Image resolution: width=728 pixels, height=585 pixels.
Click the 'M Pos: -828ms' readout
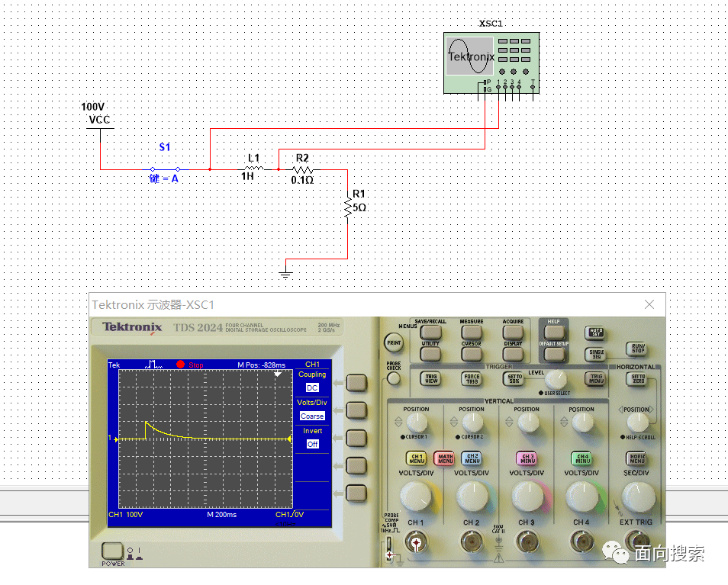[x=262, y=365]
